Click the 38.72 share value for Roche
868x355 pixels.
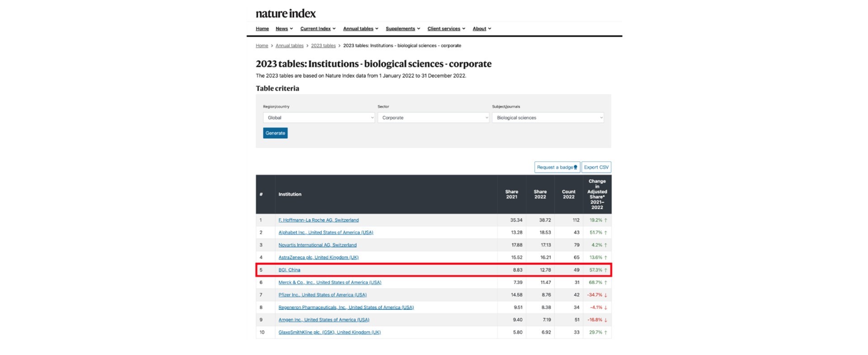coord(545,220)
